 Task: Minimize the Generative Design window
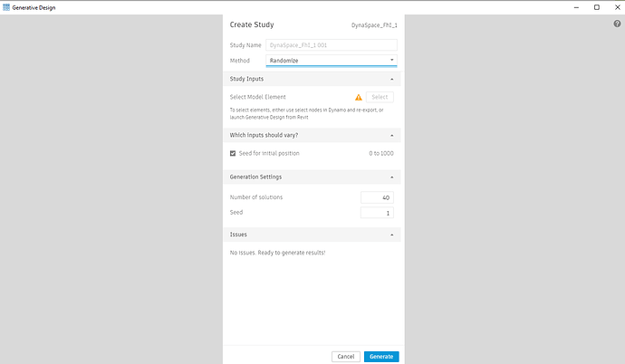(577, 6)
